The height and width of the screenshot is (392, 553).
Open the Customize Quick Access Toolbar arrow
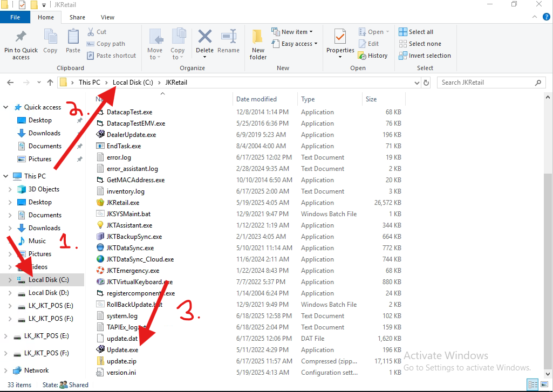[x=44, y=5]
